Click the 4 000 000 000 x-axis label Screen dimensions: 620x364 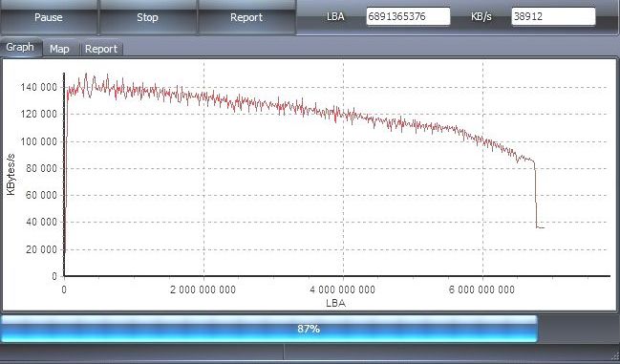(x=342, y=289)
